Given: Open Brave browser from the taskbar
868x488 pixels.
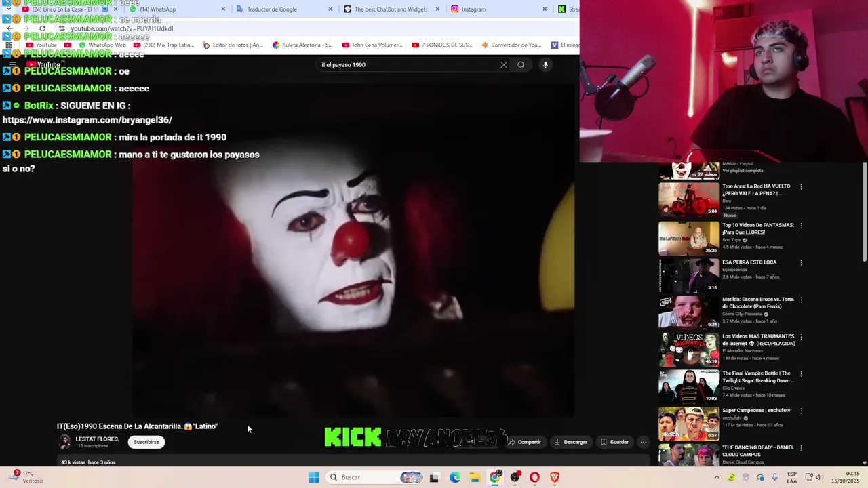Looking at the screenshot, I should click(x=555, y=477).
